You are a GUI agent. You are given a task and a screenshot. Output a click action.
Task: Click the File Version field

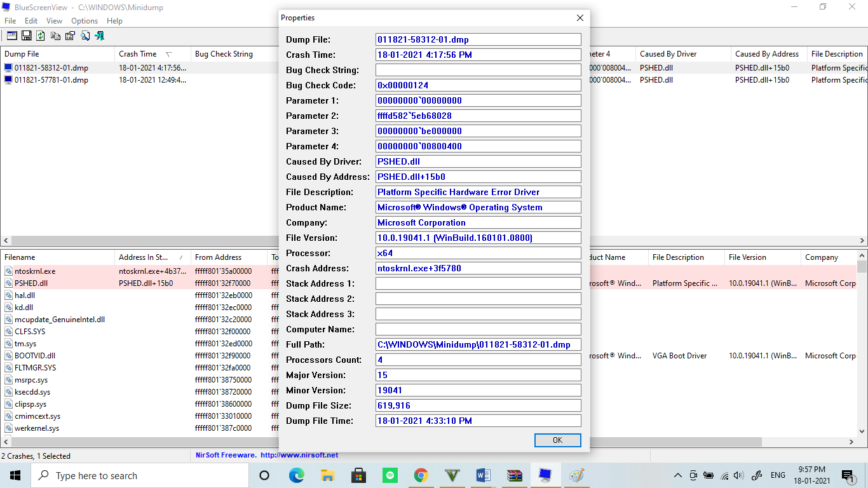[478, 238]
